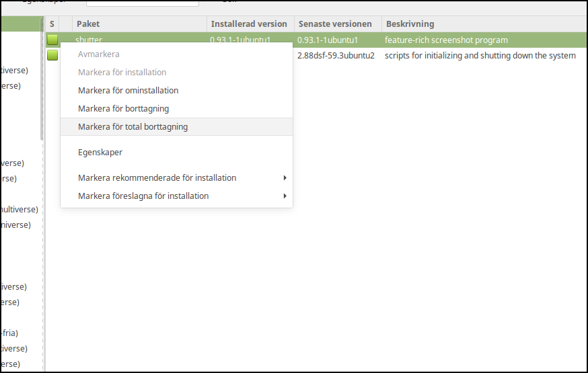The width and height of the screenshot is (588, 373).
Task: Expand 'Markera föreslagna för installation' submenu arrow
Action: (x=285, y=196)
